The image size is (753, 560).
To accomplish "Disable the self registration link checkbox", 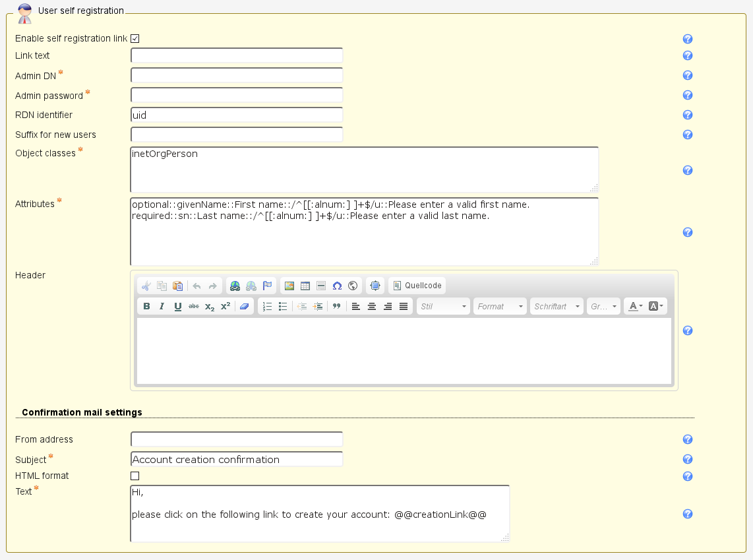I will click(135, 39).
